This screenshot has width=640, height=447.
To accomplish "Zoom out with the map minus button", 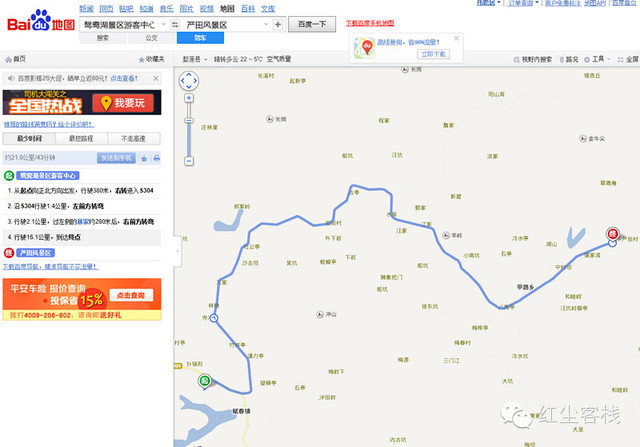I will (x=189, y=161).
